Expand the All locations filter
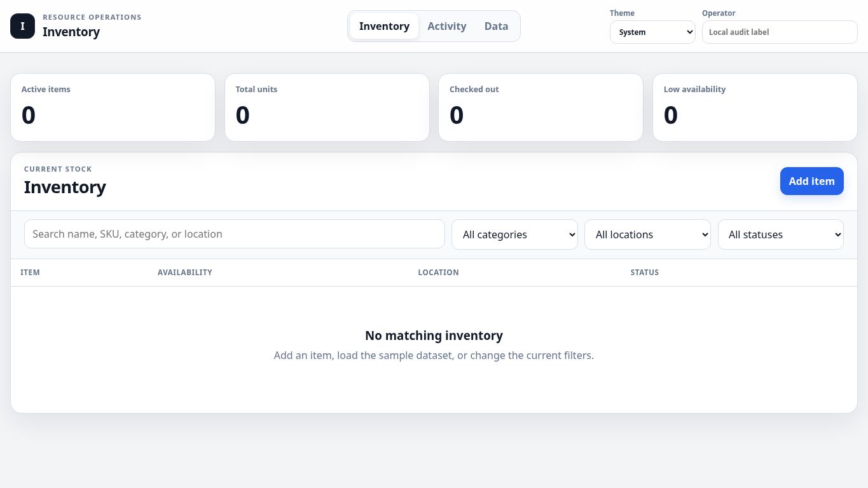 coord(647,234)
